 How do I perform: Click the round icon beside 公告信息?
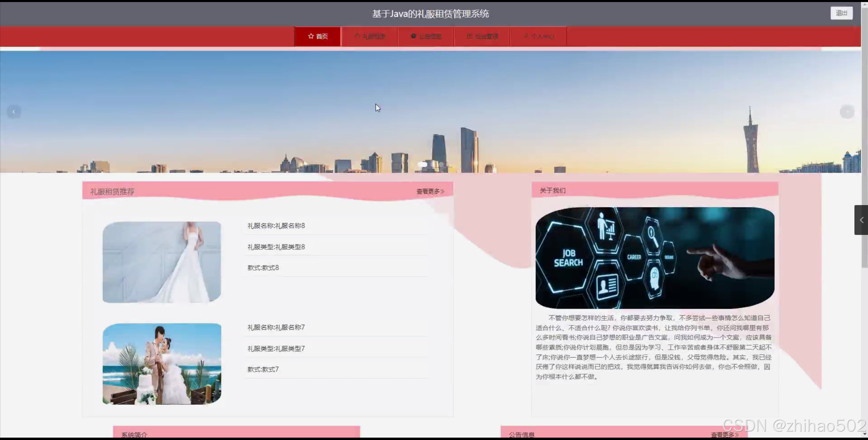pyautogui.click(x=413, y=36)
